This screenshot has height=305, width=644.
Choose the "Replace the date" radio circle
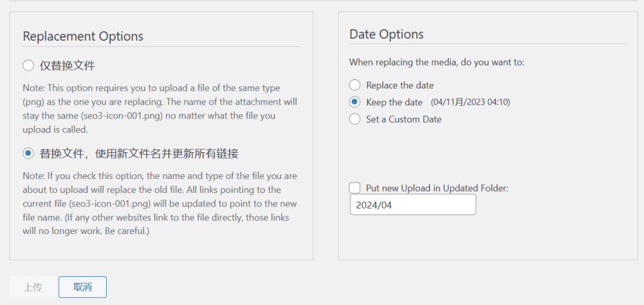click(x=355, y=85)
